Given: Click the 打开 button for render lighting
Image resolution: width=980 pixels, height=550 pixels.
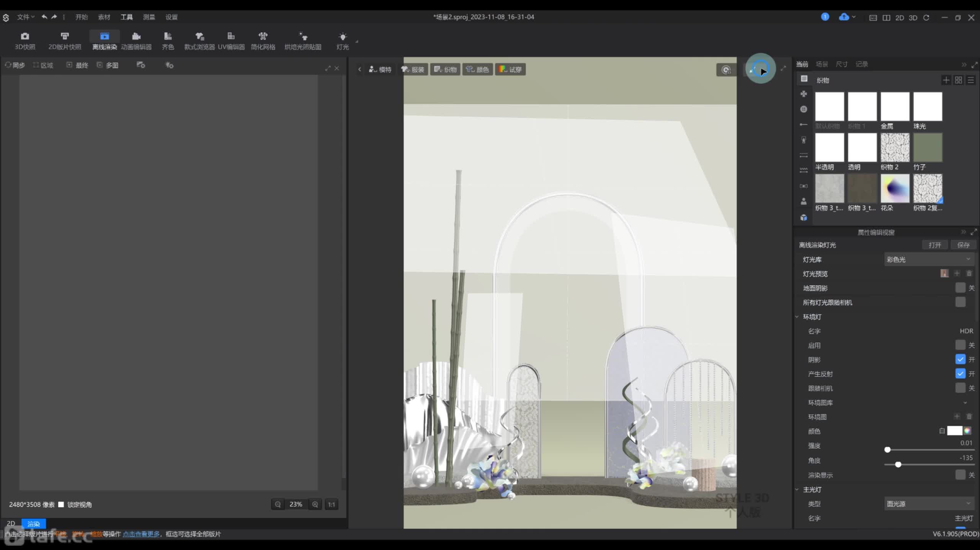Looking at the screenshot, I should [x=934, y=245].
